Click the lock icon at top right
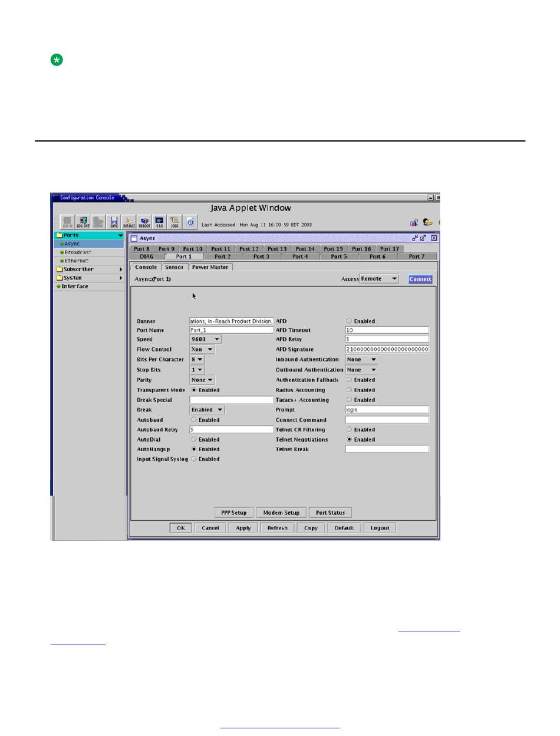560x736 pixels. click(414, 222)
